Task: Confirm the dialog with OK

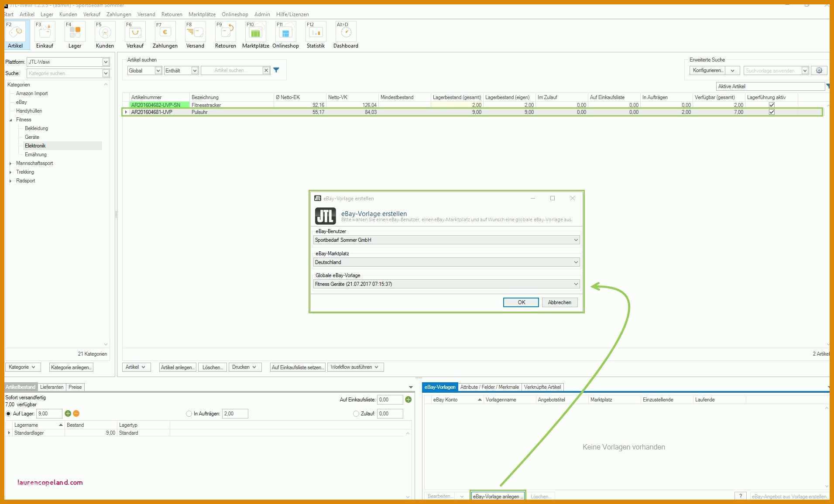Action: (x=521, y=302)
